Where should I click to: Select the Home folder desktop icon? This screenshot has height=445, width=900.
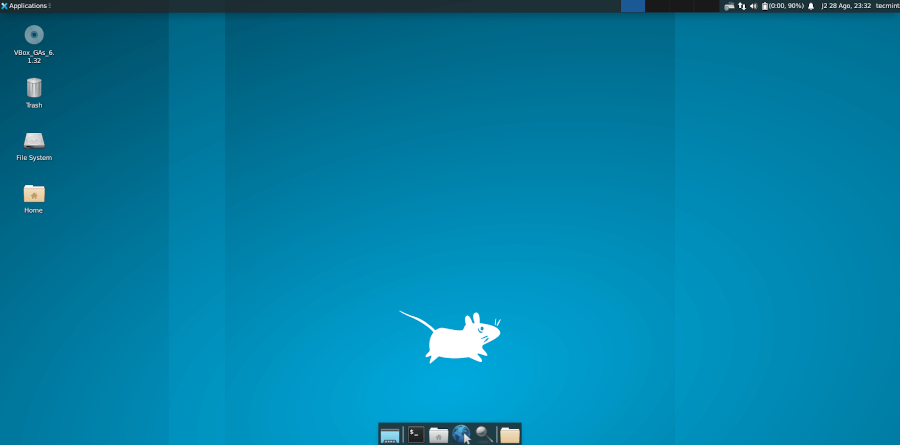pyautogui.click(x=34, y=194)
